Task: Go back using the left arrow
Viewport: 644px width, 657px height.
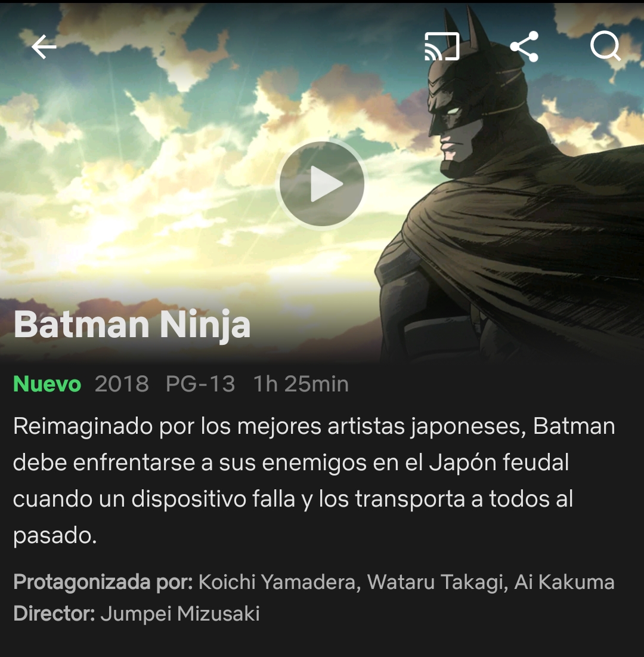Action: 44,47
